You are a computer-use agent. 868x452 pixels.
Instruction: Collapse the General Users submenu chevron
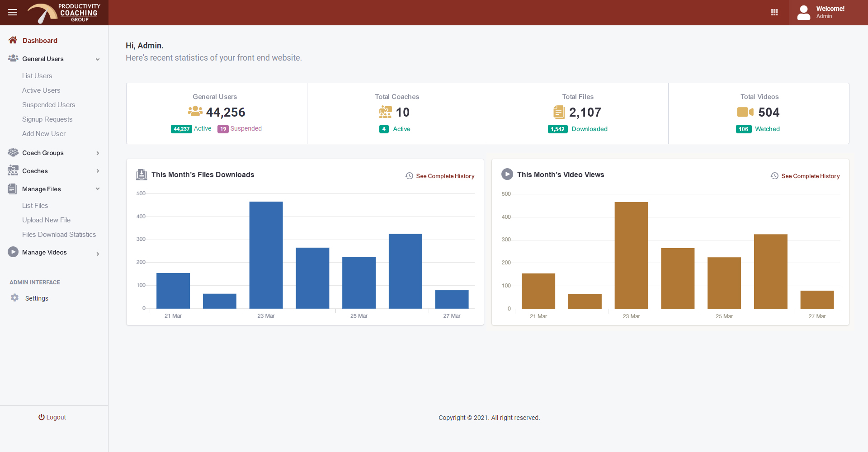click(98, 59)
